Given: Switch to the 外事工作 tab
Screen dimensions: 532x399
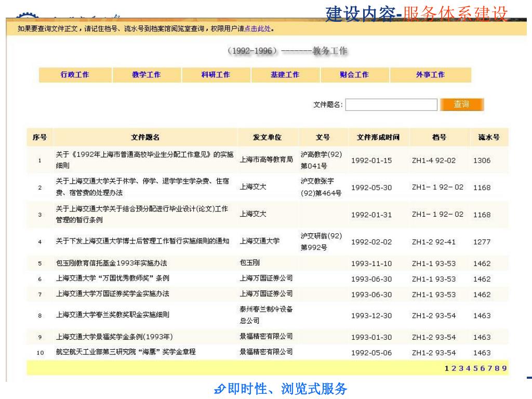Looking at the screenshot, I should point(430,75).
